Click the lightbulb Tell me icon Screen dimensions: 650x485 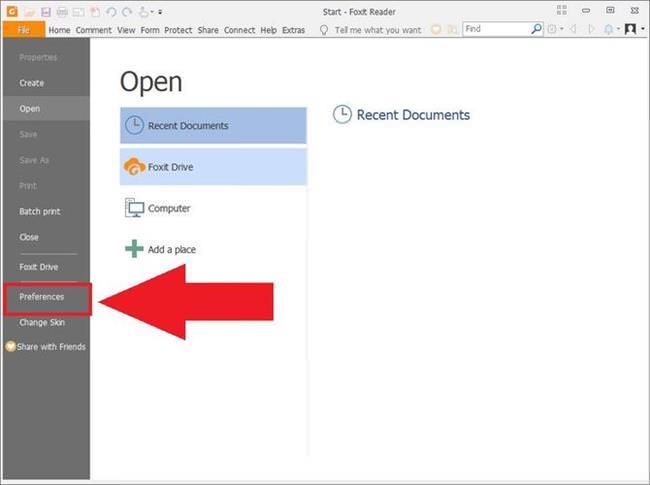coord(324,30)
